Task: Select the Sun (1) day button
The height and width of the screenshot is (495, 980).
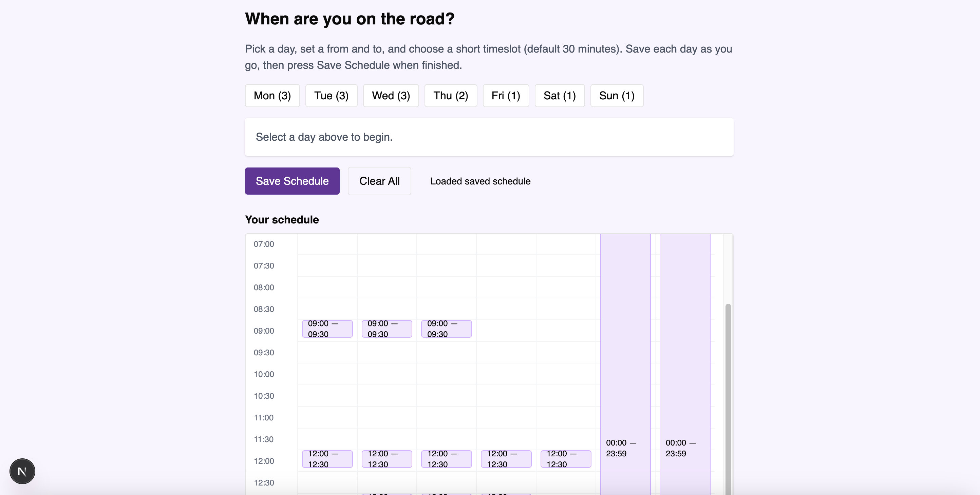Action: [x=616, y=95]
